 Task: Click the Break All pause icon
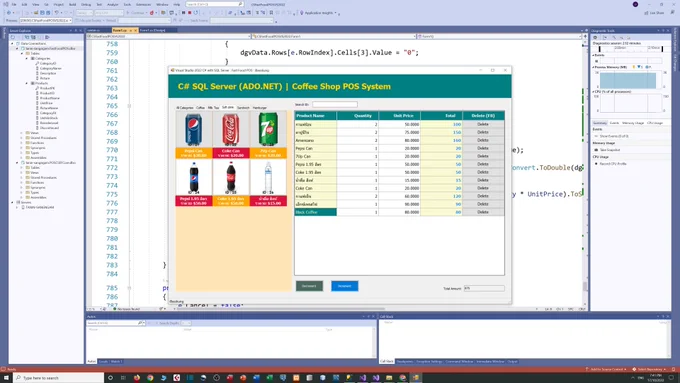tap(183, 13)
